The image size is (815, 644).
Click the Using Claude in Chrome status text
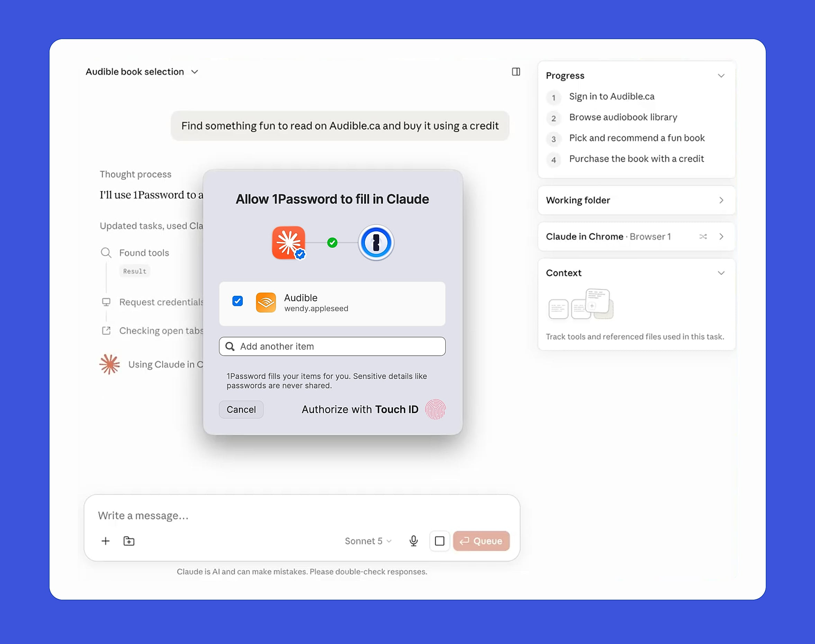click(166, 365)
